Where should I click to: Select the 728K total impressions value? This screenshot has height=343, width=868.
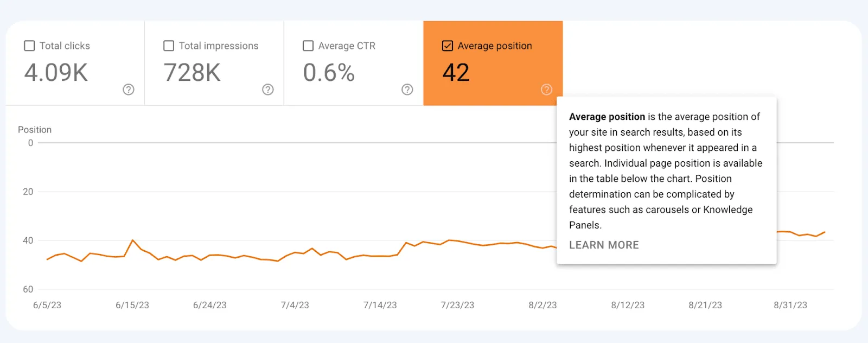(192, 73)
